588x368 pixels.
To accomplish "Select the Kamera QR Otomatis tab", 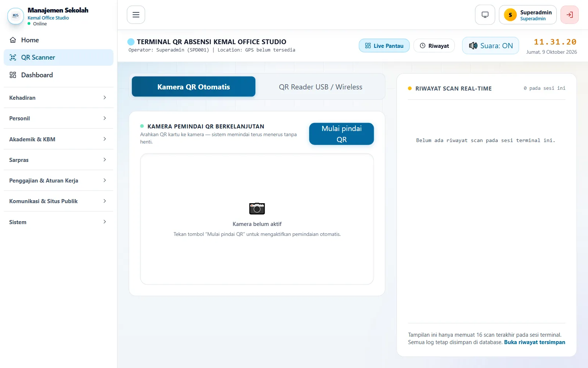I will coord(194,87).
